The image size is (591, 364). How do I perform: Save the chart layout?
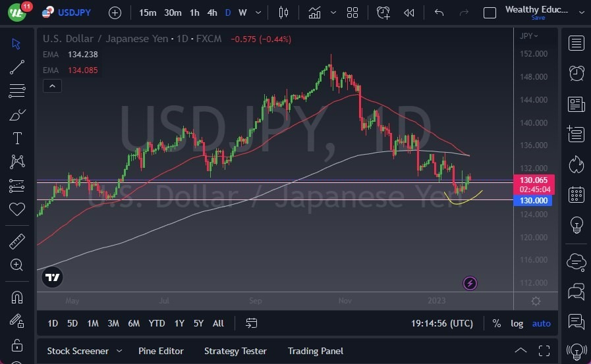pos(538,18)
